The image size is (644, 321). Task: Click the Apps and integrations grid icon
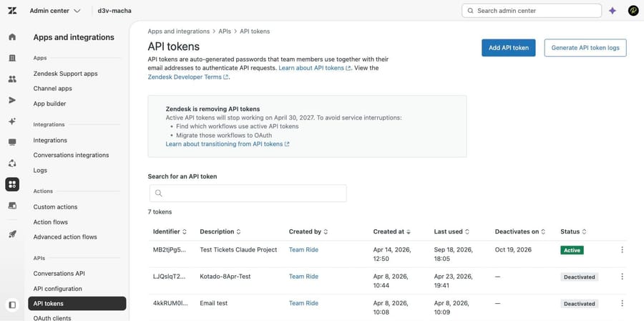12,185
